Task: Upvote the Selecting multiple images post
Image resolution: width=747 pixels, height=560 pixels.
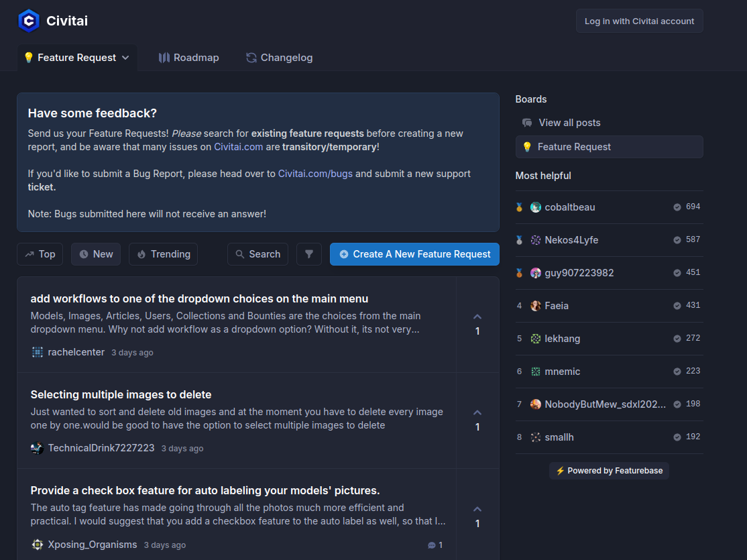Action: click(477, 420)
